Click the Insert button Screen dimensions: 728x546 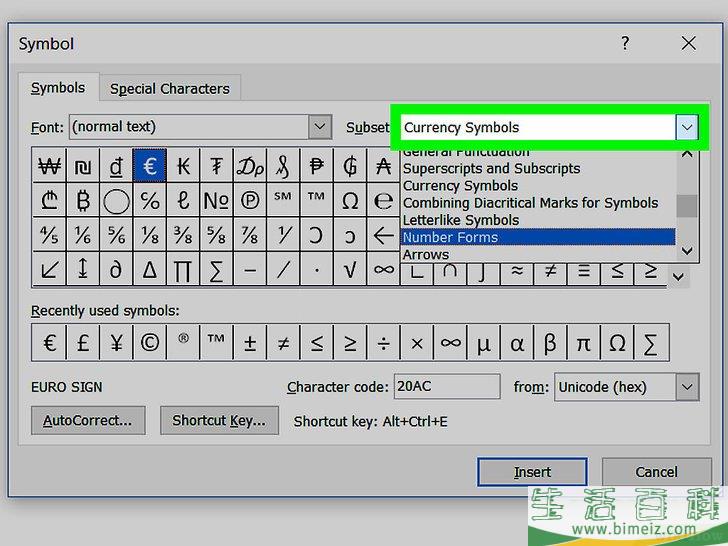pos(532,472)
